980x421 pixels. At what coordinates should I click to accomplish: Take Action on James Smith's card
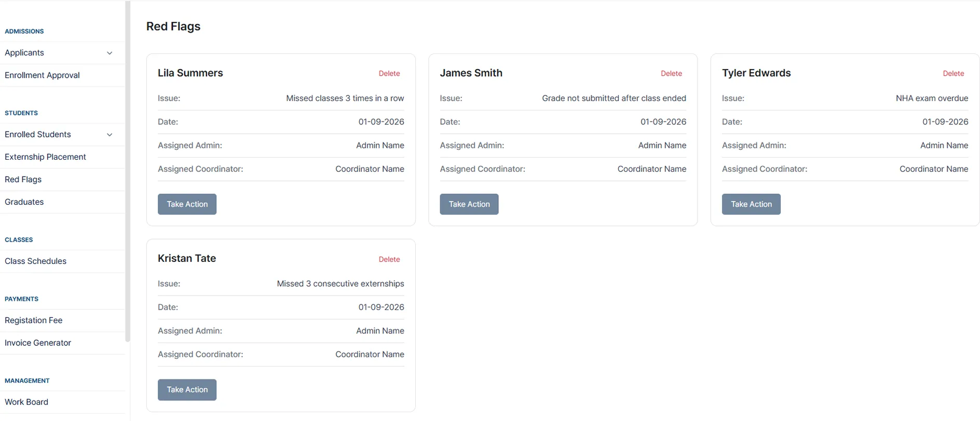click(469, 204)
